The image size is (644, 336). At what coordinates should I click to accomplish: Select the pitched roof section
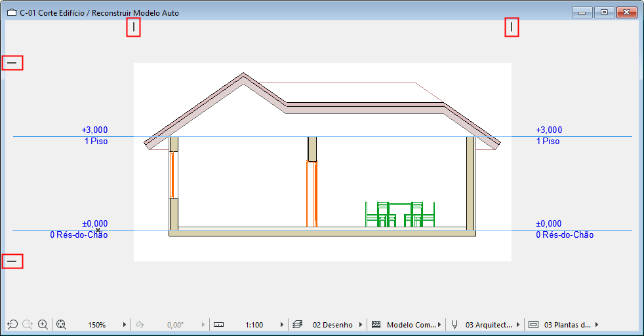coord(365,108)
